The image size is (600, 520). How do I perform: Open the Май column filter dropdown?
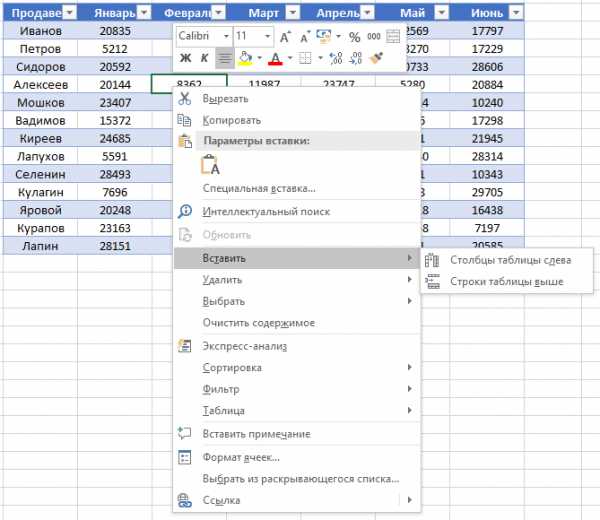pyautogui.click(x=442, y=13)
